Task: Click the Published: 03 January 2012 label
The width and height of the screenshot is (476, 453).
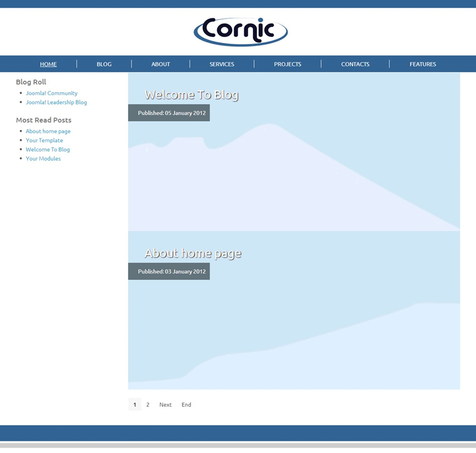Action: coord(169,272)
